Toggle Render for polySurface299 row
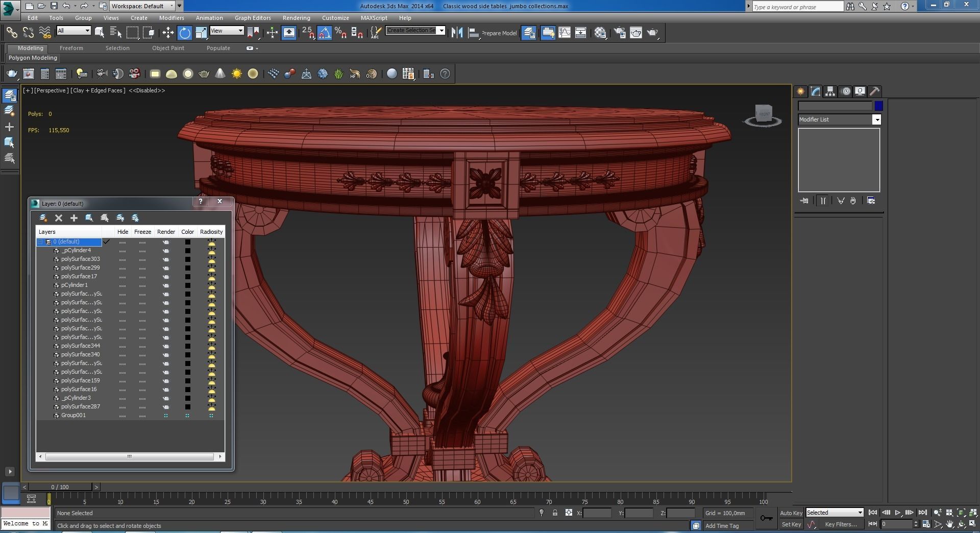 (166, 268)
